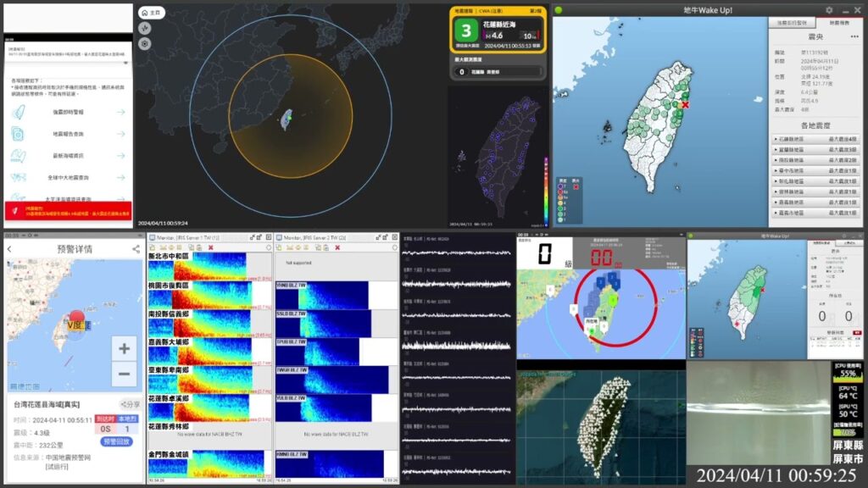Image resolution: width=868 pixels, height=488 pixels.
Task: Click the back arrow in 预警详情 panel
Action: 9,249
